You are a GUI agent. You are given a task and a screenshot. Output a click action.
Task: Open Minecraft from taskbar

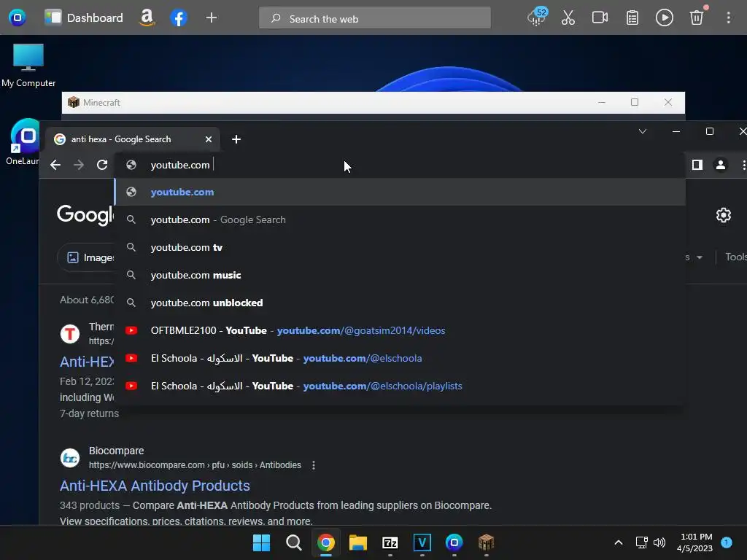486,542
